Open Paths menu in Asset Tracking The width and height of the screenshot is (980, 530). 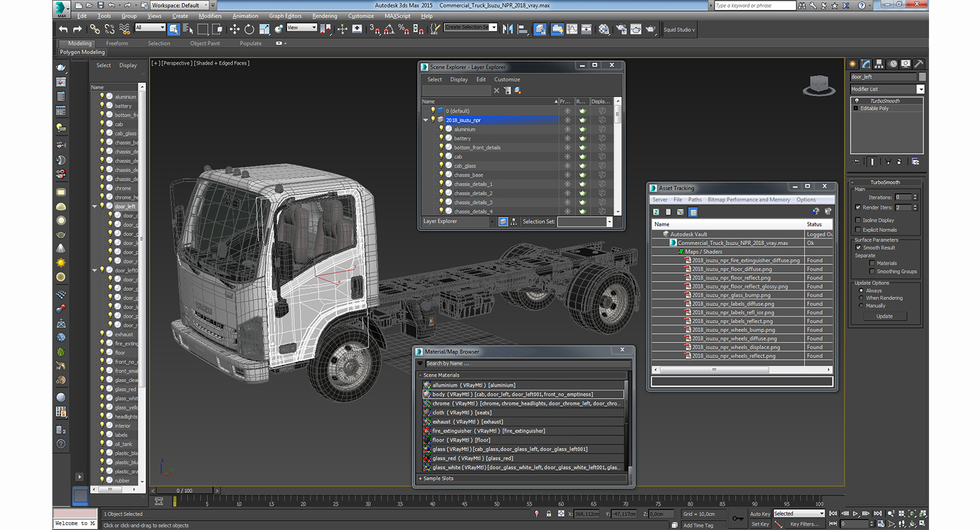tap(695, 199)
